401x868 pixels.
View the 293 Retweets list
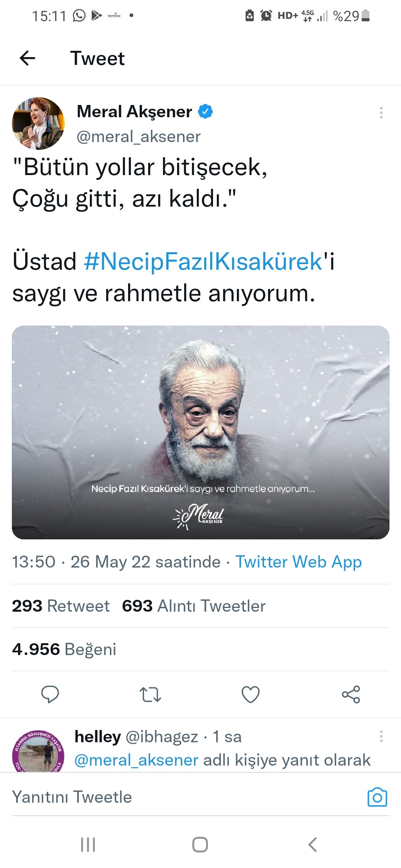coord(61,606)
